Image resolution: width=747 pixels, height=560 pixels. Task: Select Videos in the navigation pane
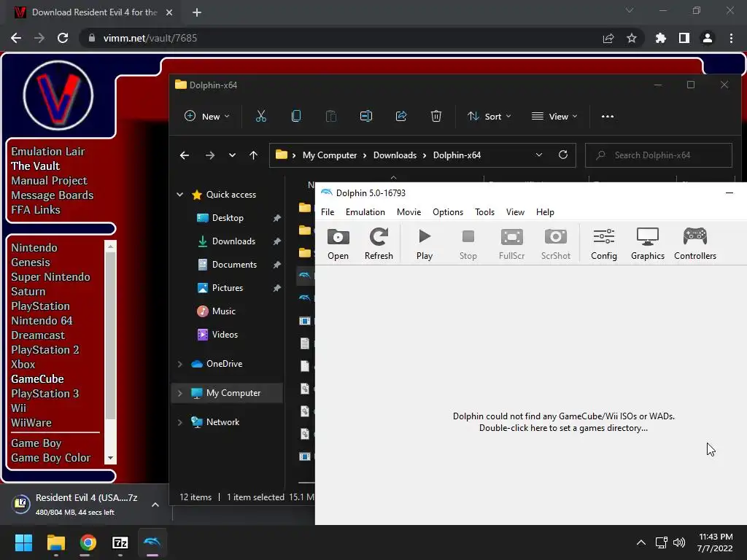point(225,334)
